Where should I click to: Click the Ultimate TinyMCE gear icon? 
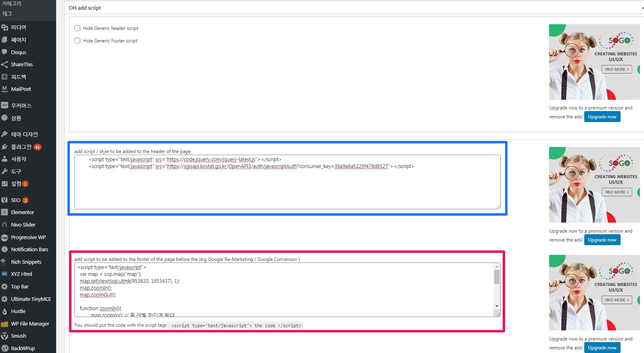pyautogui.click(x=4, y=299)
